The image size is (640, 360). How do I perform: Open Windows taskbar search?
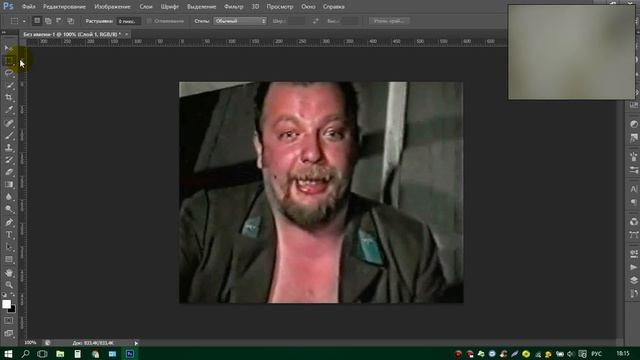point(25,353)
